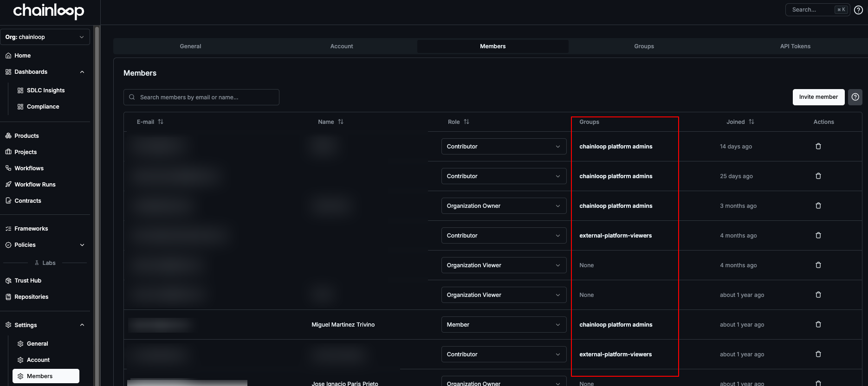
Task: Select Members in the sidebar settings
Action: click(x=46, y=376)
